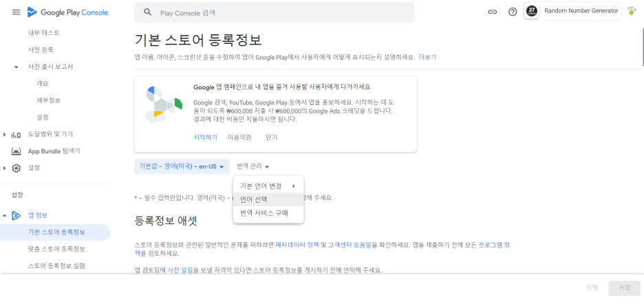Viewport: 644px width, 299px height.
Task: Expand the 설정 sidebar section arrow
Action: click(5, 168)
